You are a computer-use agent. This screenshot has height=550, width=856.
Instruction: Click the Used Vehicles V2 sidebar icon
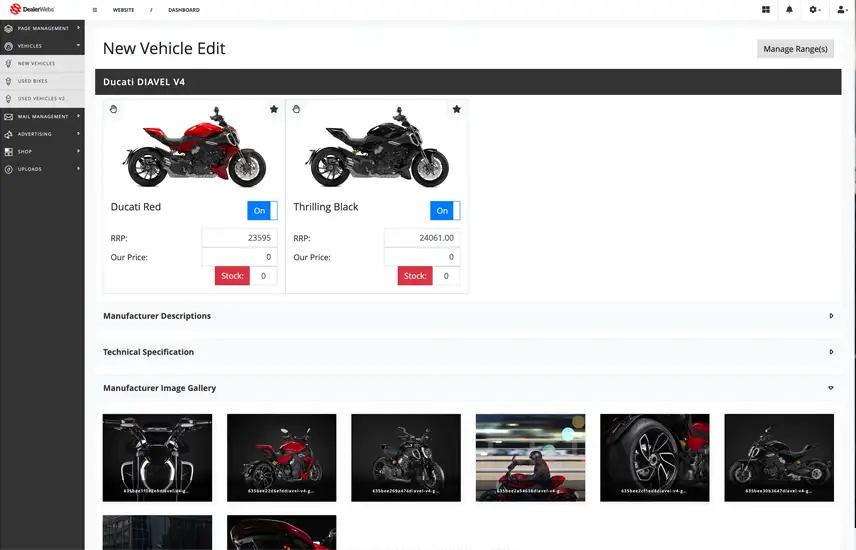(x=8, y=98)
